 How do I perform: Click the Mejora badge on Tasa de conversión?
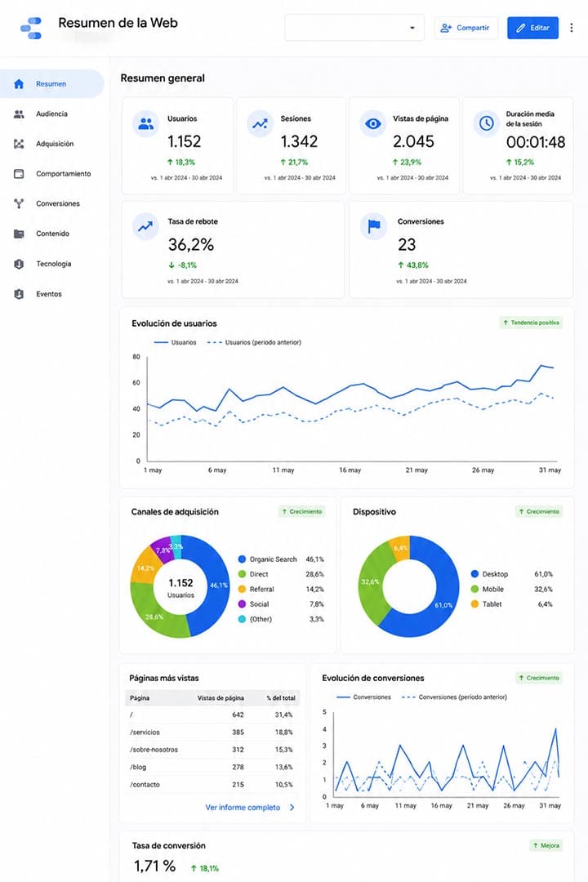546,845
